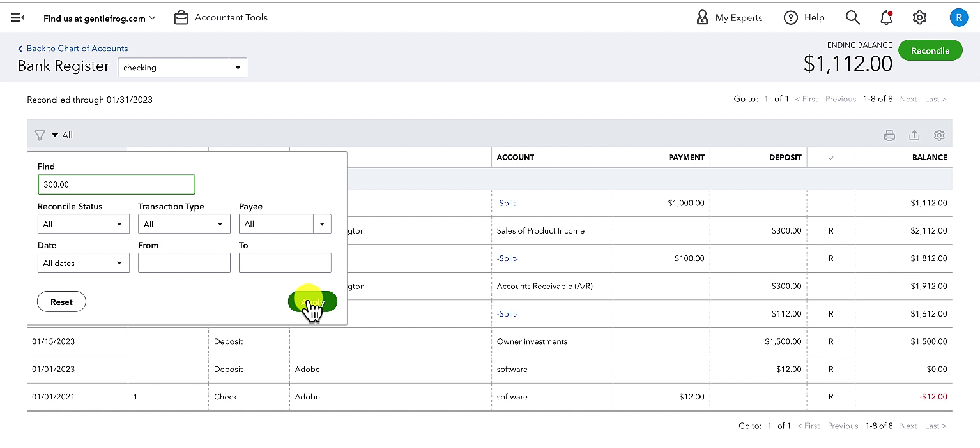Click the green Reconcile button
980x448 pixels.
point(930,50)
